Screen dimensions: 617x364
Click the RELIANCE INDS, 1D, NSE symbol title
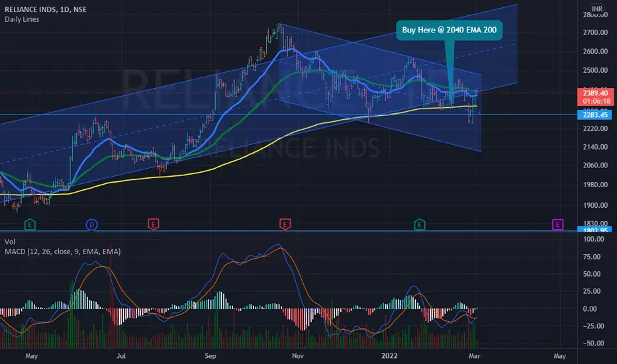point(46,9)
